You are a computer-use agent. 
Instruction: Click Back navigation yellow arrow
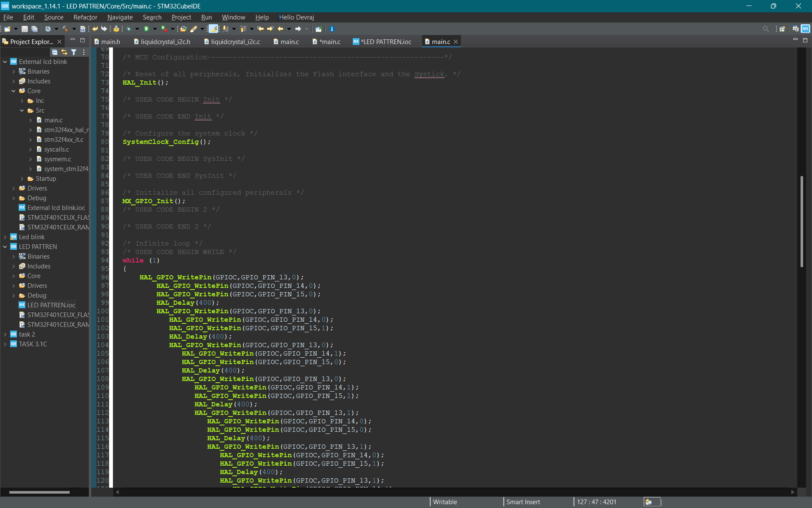[280, 29]
